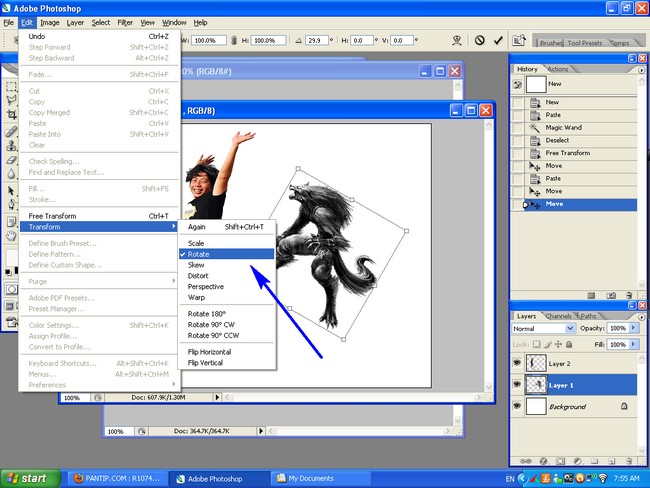This screenshot has width=650, height=488.
Task: Create new snapshot in History panel
Action: coord(611,295)
